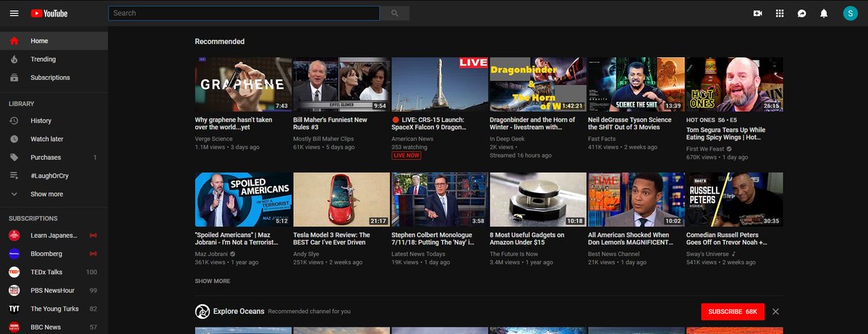Click the search magnifier button
The width and height of the screenshot is (868, 334).
pos(394,13)
